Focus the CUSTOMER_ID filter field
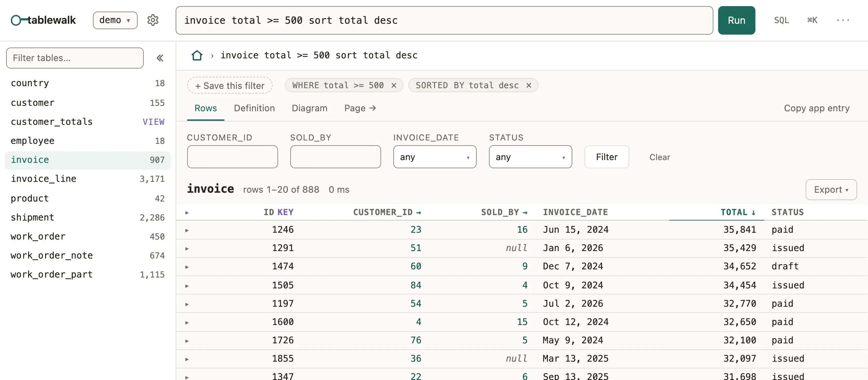Image resolution: width=868 pixels, height=380 pixels. click(x=232, y=157)
